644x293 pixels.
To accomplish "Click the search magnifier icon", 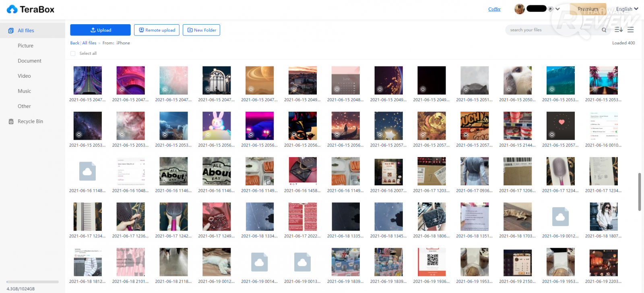I will point(604,30).
